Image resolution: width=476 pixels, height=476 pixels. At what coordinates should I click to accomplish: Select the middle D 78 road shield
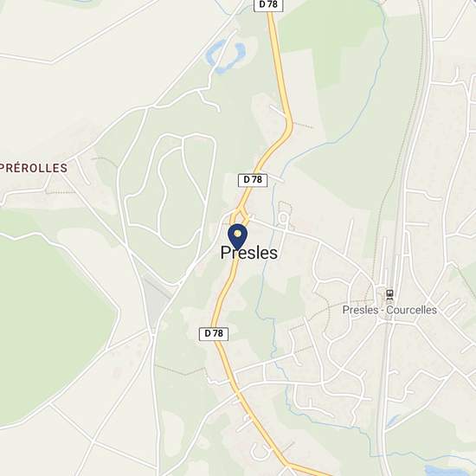point(253,180)
